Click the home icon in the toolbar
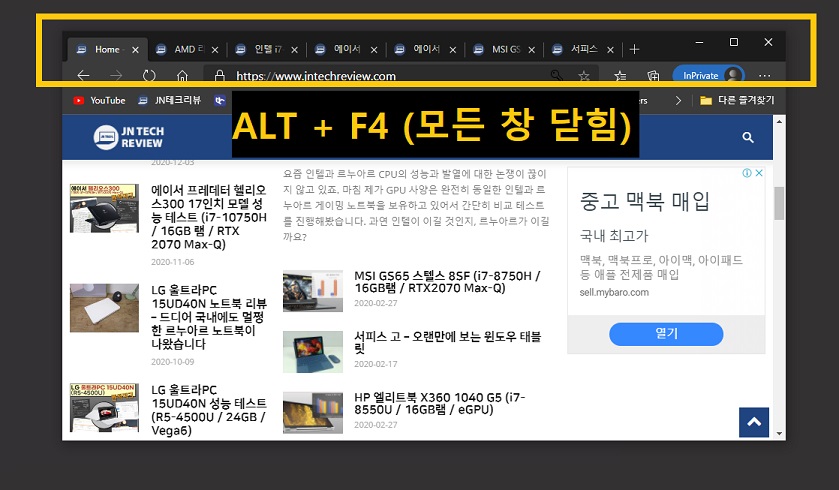 pyautogui.click(x=182, y=75)
